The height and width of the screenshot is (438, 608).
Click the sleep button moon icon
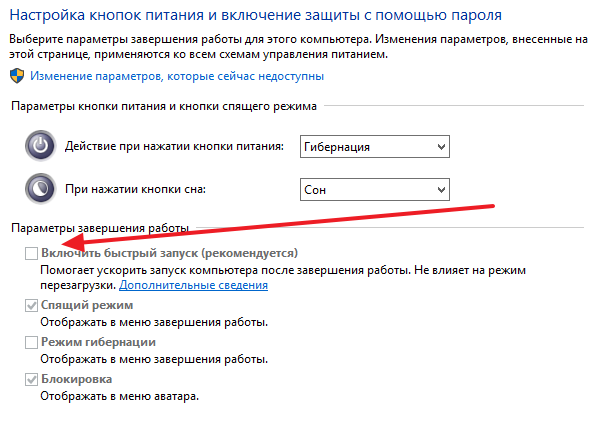41,188
